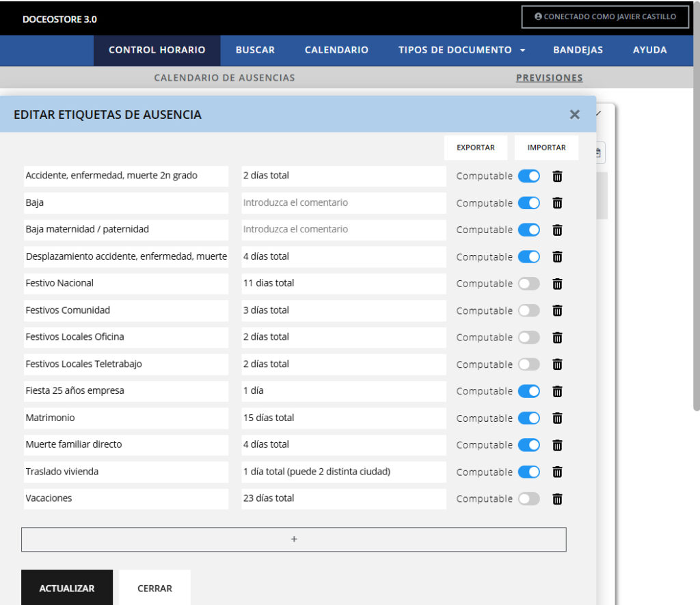Delete the Matrimonio label
700x605 pixels.
point(557,418)
